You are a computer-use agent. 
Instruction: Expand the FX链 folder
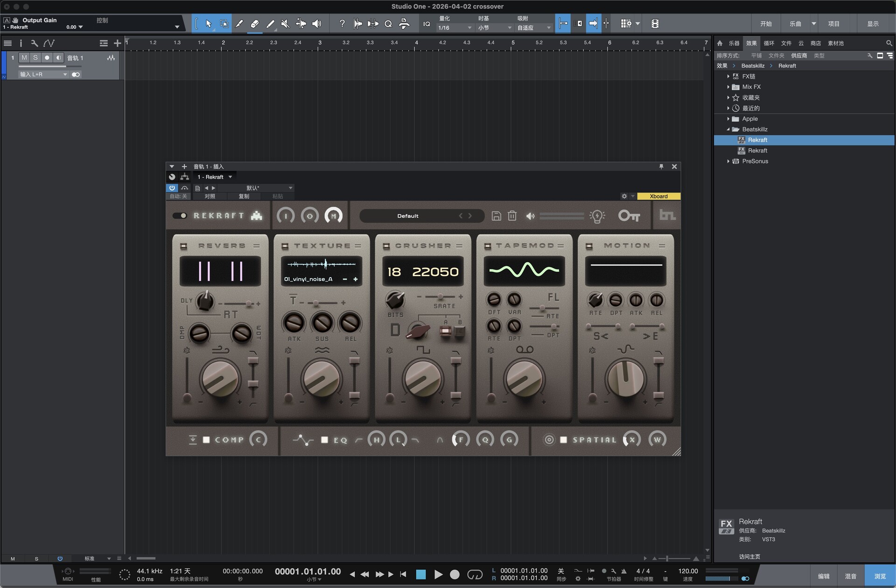pyautogui.click(x=728, y=76)
